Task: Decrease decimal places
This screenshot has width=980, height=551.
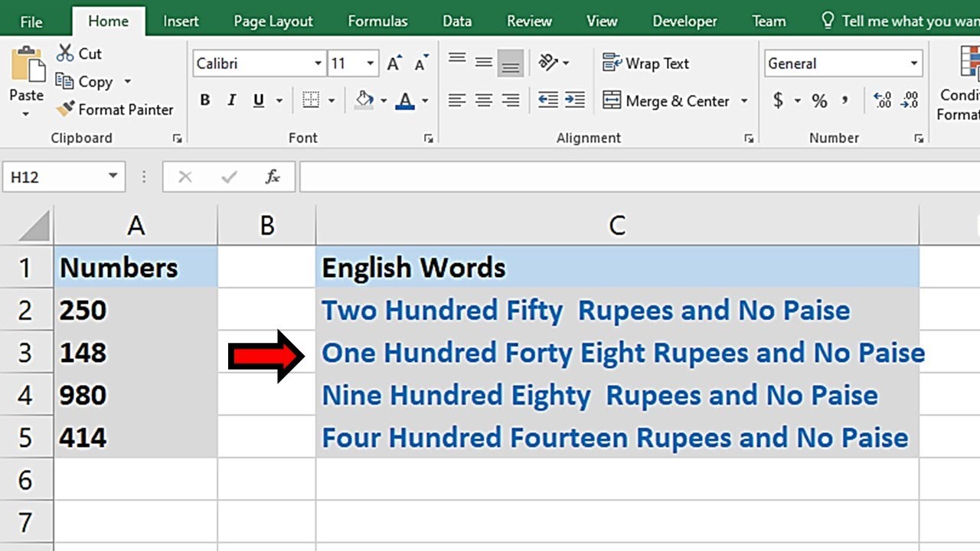Action: tap(910, 100)
